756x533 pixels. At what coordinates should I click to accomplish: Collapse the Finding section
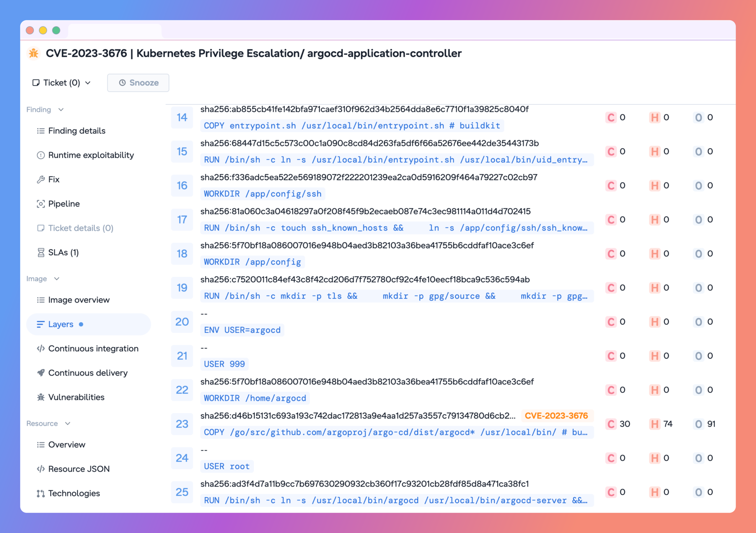click(x=61, y=109)
